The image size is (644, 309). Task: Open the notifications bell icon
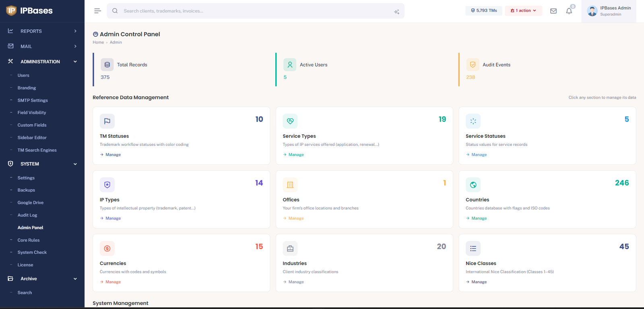tap(569, 11)
